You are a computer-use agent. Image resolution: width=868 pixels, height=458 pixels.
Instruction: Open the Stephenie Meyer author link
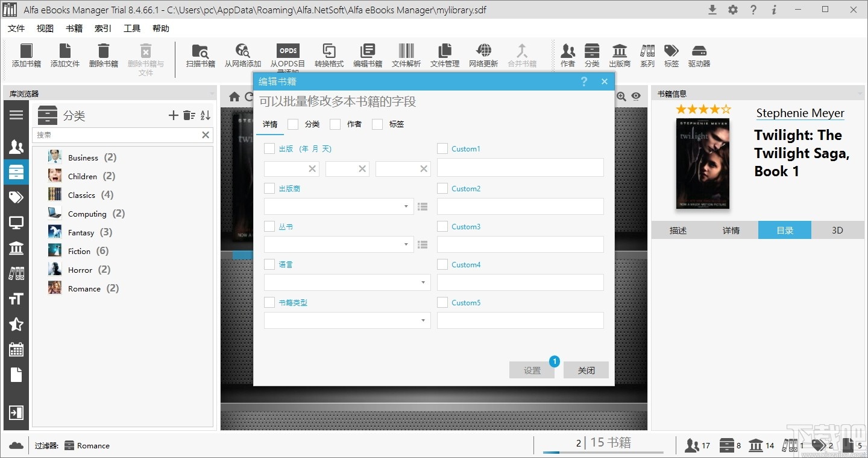tap(800, 113)
